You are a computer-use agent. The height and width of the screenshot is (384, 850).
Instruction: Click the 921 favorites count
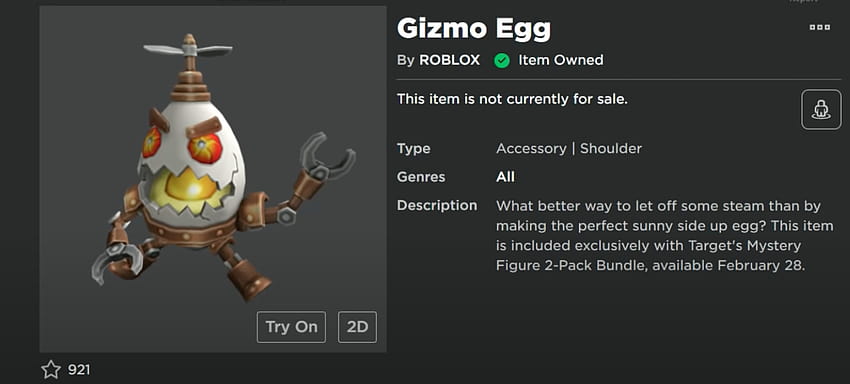coord(79,370)
